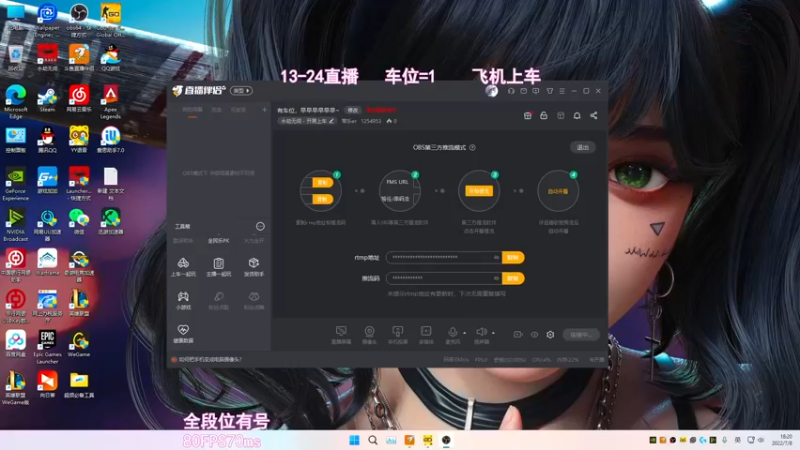Click the recording camera icon in bottom bar
Screen dimensions: 800x450
(x=518, y=335)
